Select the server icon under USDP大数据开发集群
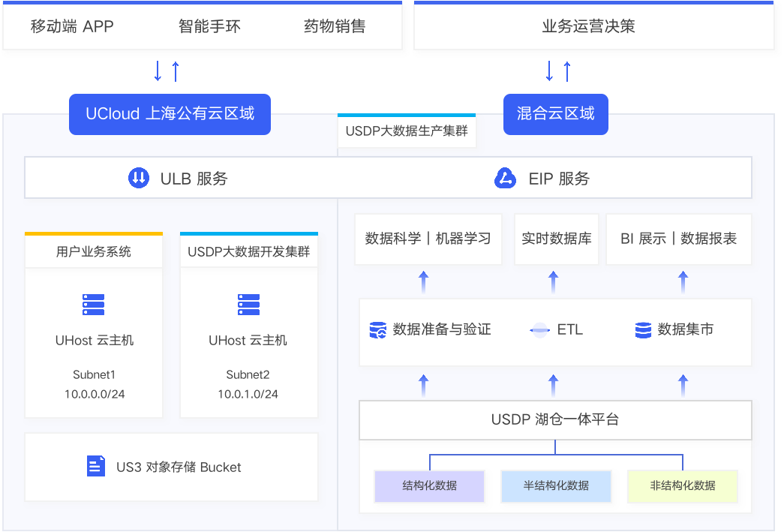Screen dimensions: 784x532 248,305
